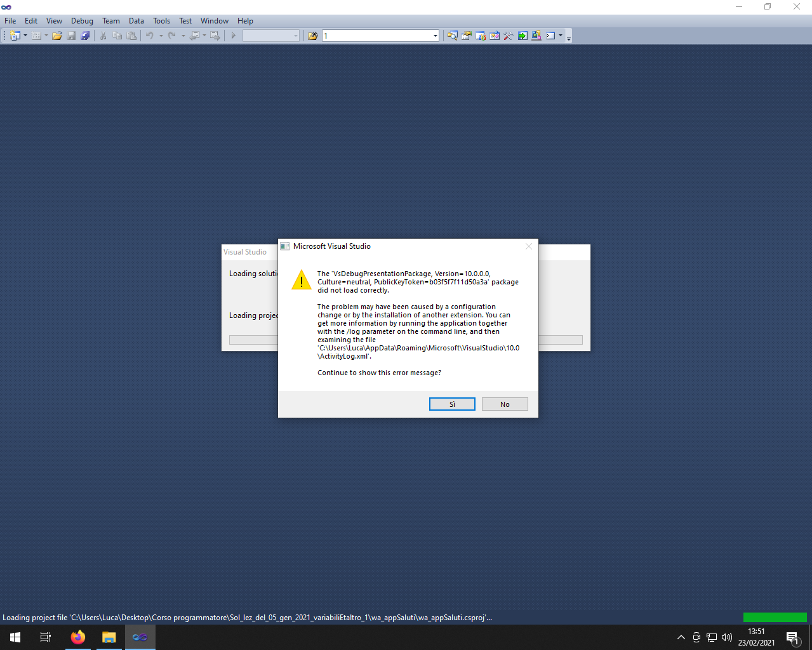
Task: Click into the Find text field
Action: [377, 36]
